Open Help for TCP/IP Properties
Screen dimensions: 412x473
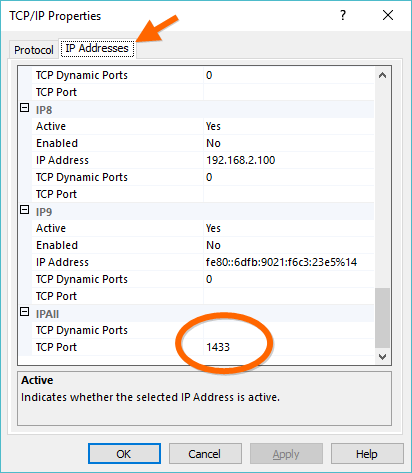coord(367,454)
